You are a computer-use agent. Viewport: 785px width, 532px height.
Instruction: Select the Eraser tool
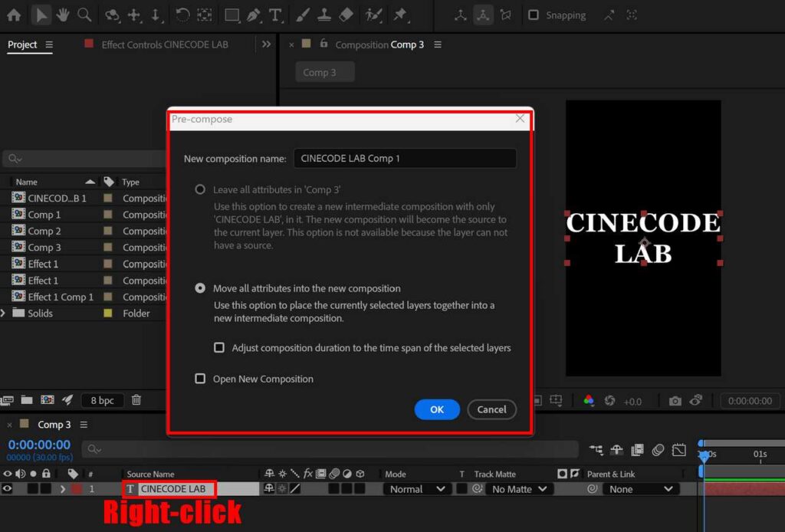coord(346,15)
